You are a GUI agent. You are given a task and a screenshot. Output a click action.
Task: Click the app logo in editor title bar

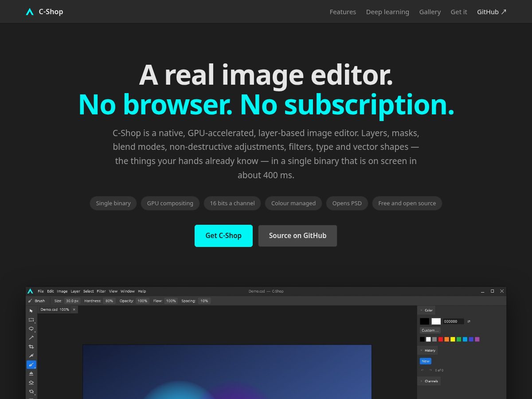(30, 291)
